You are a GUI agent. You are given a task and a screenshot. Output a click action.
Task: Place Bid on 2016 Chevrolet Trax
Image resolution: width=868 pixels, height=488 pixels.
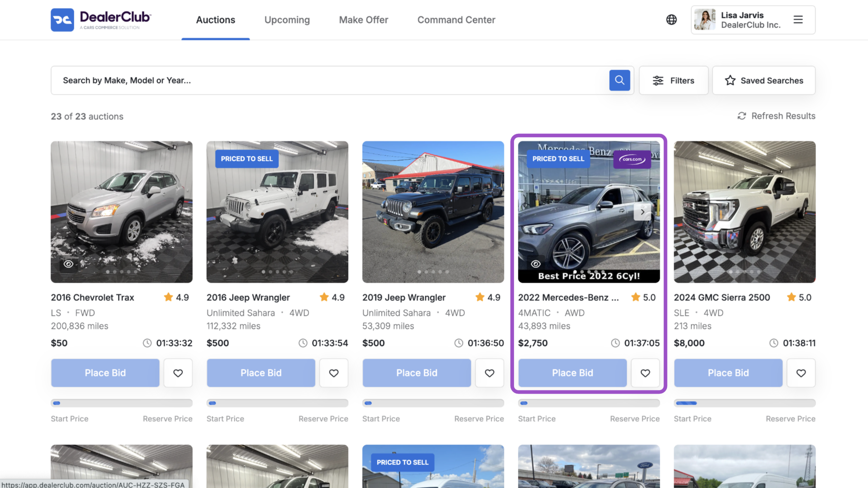pos(105,373)
